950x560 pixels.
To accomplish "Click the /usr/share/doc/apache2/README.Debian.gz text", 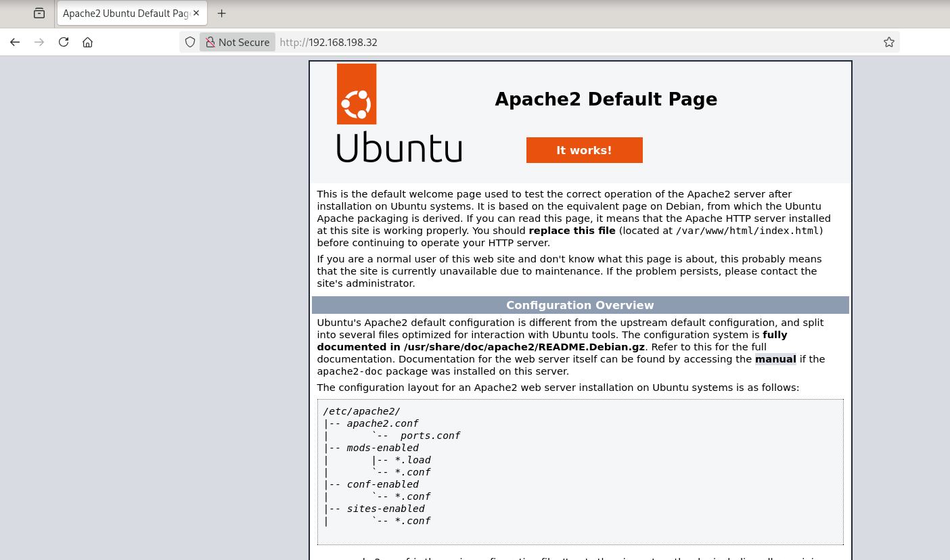I will [x=523, y=347].
